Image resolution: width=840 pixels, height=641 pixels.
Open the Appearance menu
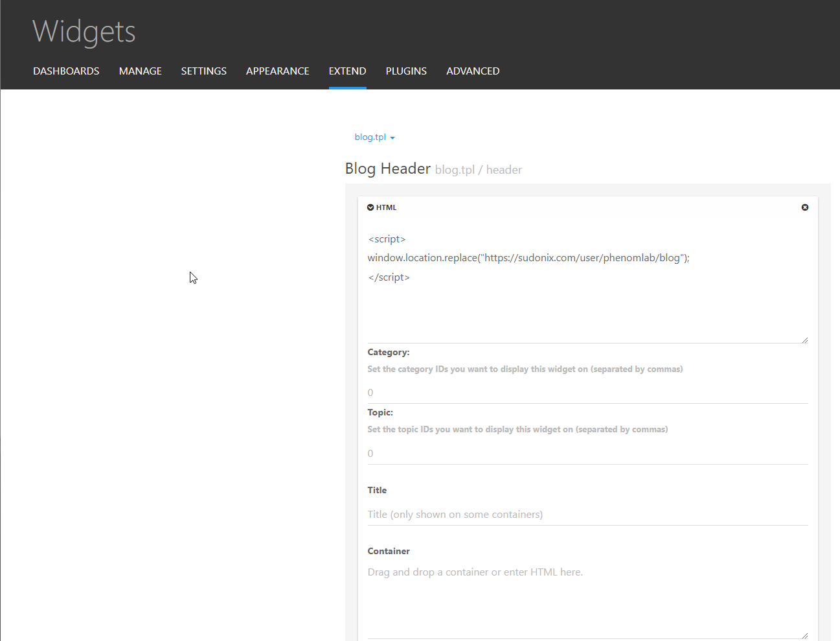277,71
